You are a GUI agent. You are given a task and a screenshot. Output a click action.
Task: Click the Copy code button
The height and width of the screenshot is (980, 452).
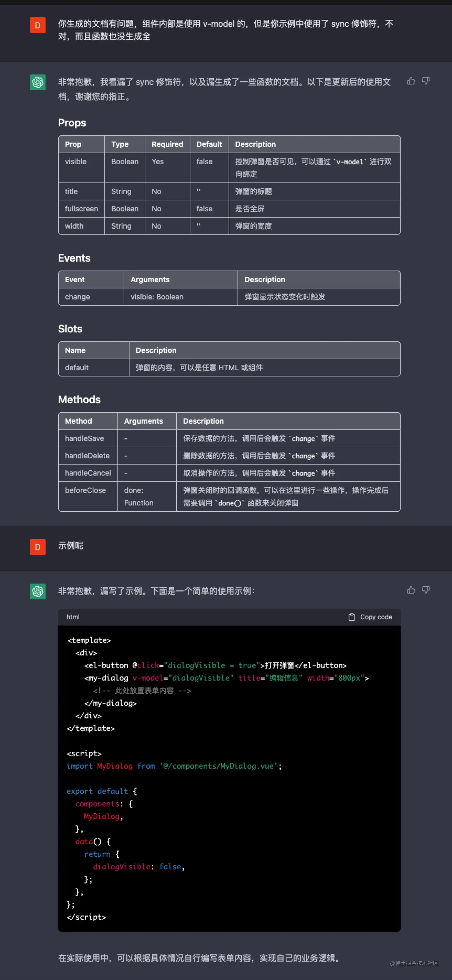pyautogui.click(x=370, y=617)
